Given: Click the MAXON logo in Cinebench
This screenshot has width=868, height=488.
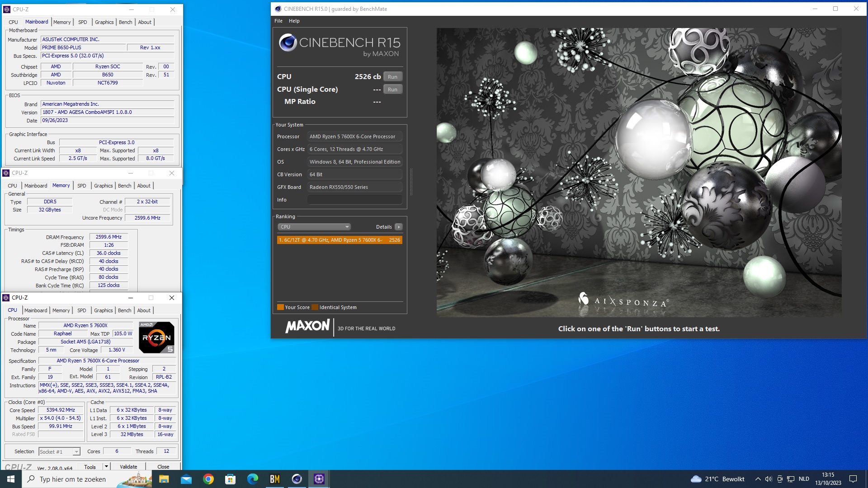Looking at the screenshot, I should click(x=307, y=326).
